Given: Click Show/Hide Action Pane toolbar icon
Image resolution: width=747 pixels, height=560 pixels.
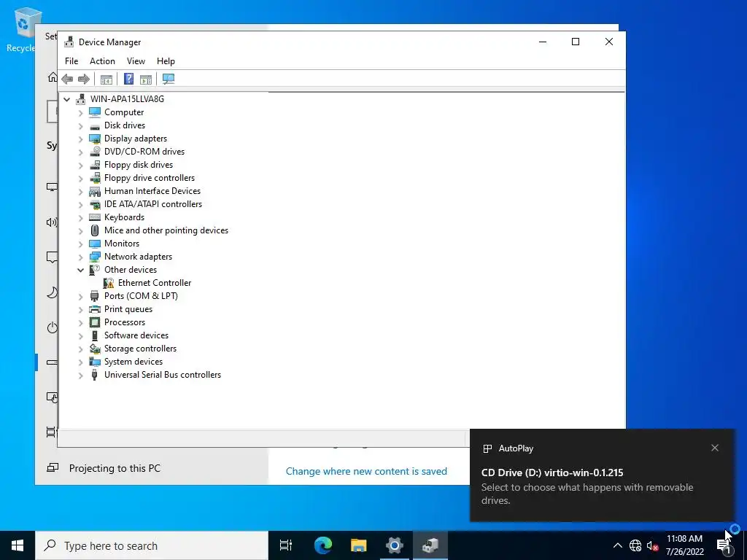Looking at the screenshot, I should [146, 79].
